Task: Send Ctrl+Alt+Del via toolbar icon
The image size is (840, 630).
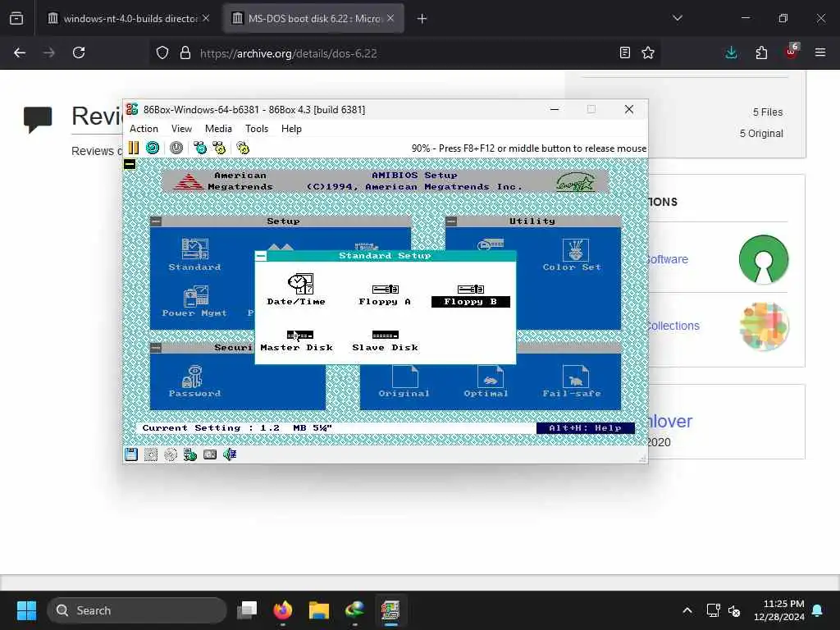Action: click(x=200, y=148)
